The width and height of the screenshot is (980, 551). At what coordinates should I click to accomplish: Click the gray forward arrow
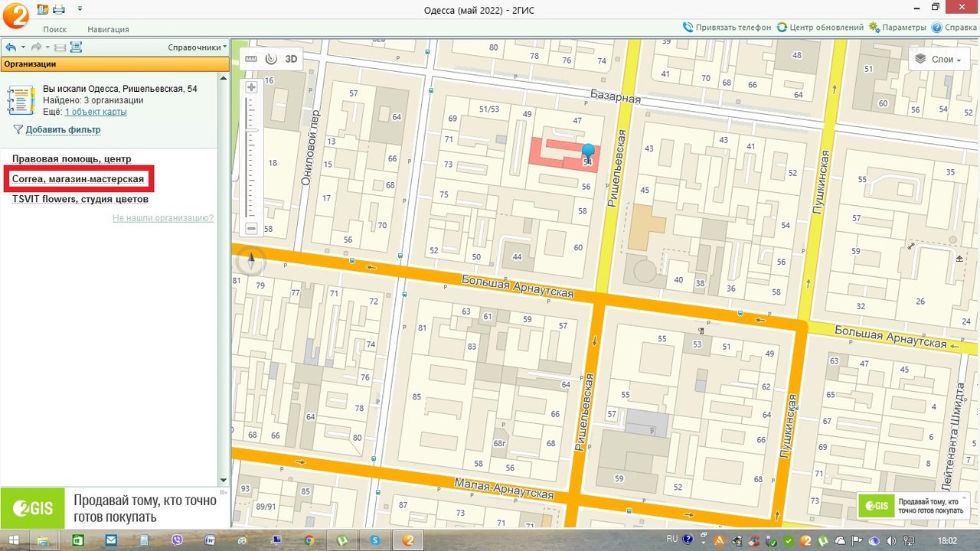(36, 47)
